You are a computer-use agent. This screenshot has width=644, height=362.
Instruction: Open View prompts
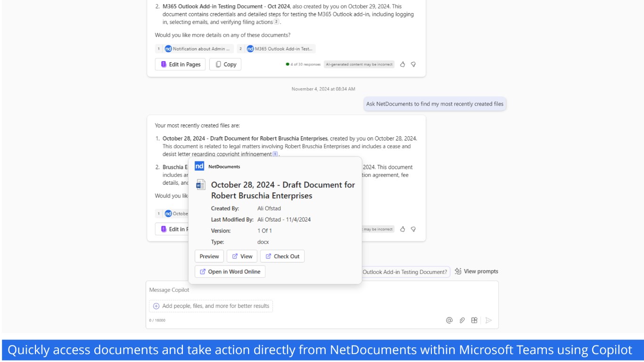coord(476,271)
